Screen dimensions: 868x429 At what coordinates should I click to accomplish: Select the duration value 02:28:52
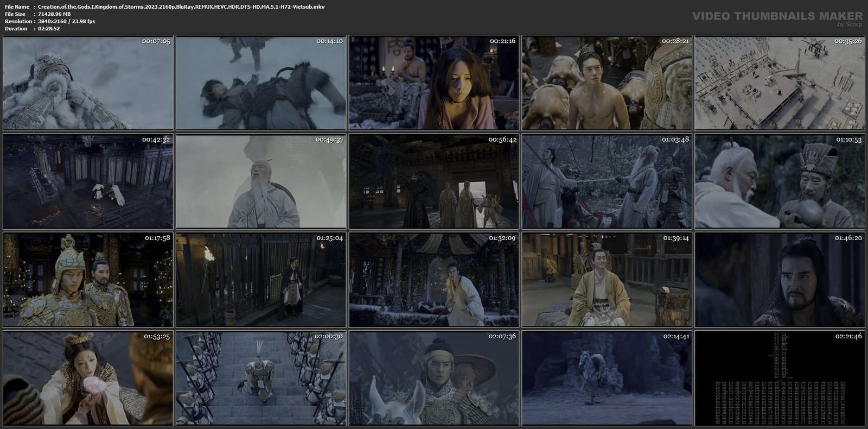click(49, 28)
